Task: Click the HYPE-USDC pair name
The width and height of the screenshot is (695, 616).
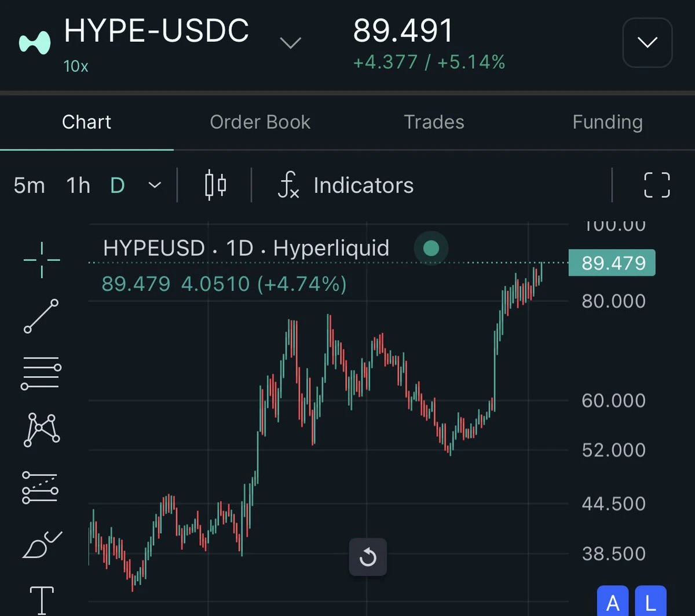Action: [x=156, y=31]
